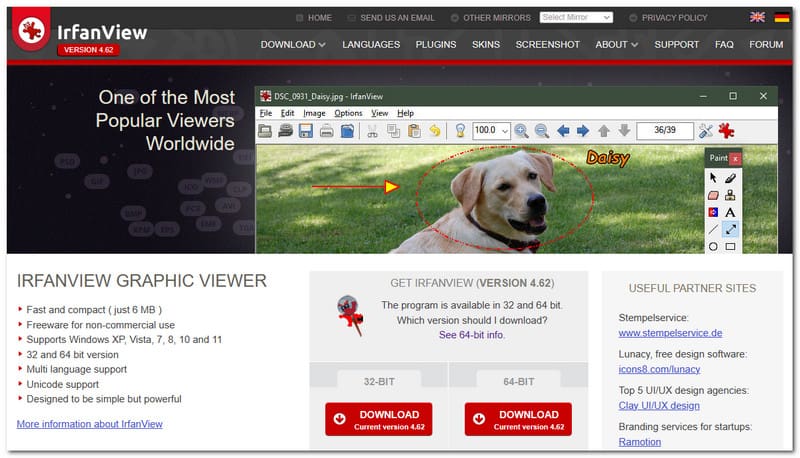Open the Select Mirror dropdown

click(x=576, y=17)
